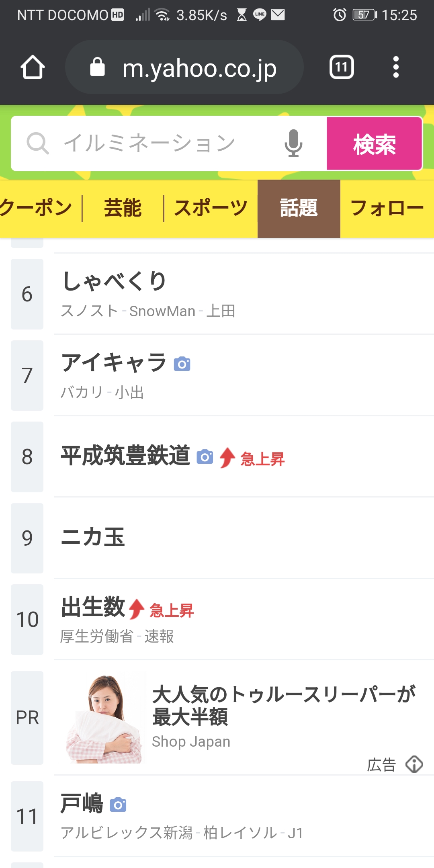Image resolution: width=434 pixels, height=868 pixels.
Task: Tap the lock icon in address bar
Action: click(97, 67)
